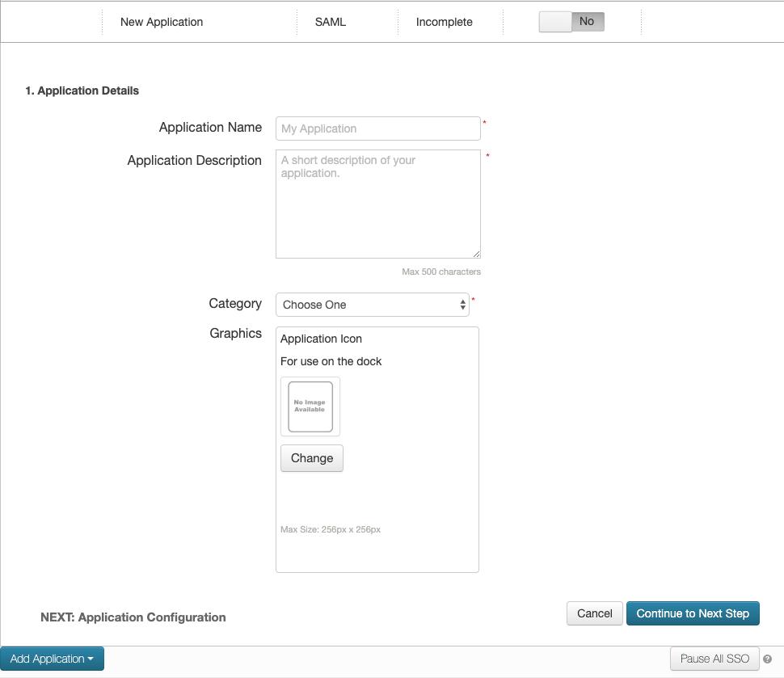Expand the Add Application dropdown menu
This screenshot has width=784, height=678.
pyautogui.click(x=52, y=659)
